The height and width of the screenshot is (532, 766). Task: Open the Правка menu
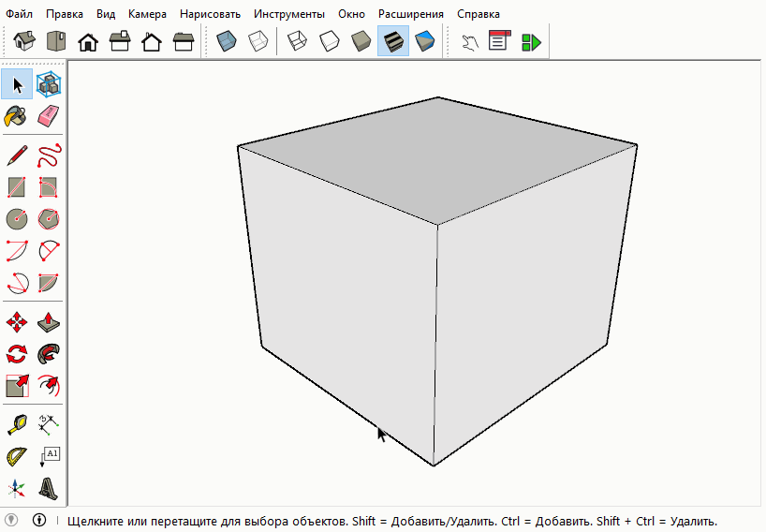(65, 14)
